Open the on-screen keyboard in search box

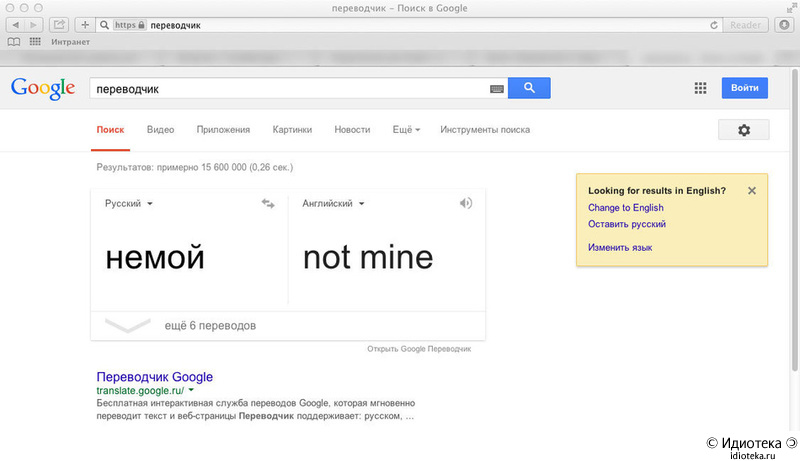497,89
